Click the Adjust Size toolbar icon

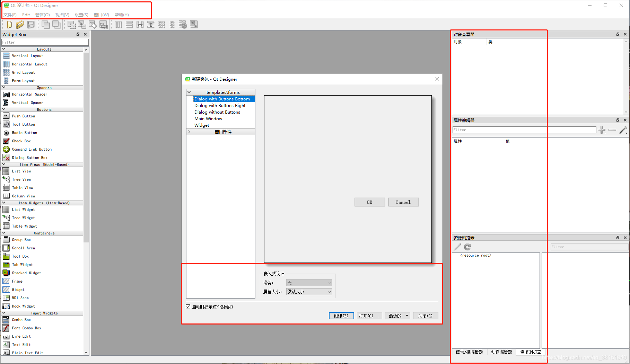[194, 25]
